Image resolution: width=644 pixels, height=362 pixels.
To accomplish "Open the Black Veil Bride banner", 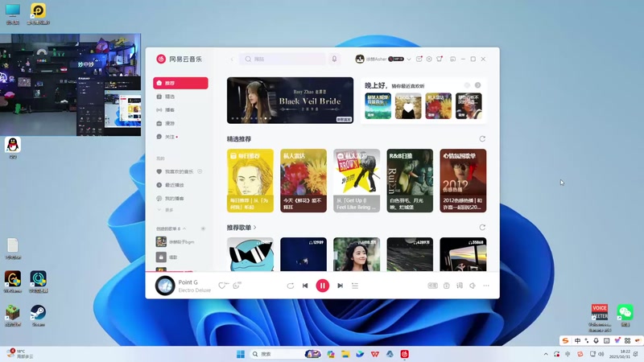I will click(x=290, y=100).
